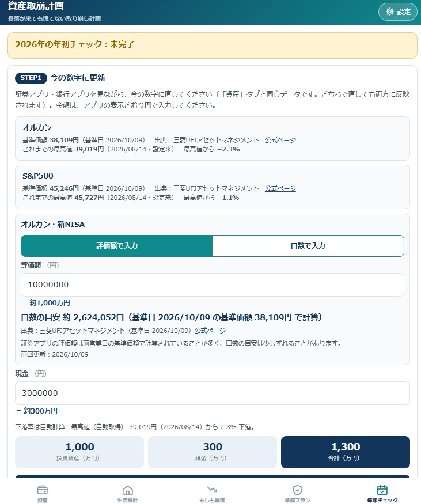Click the 現金 300 summary card
This screenshot has height=504, width=421.
213,452
